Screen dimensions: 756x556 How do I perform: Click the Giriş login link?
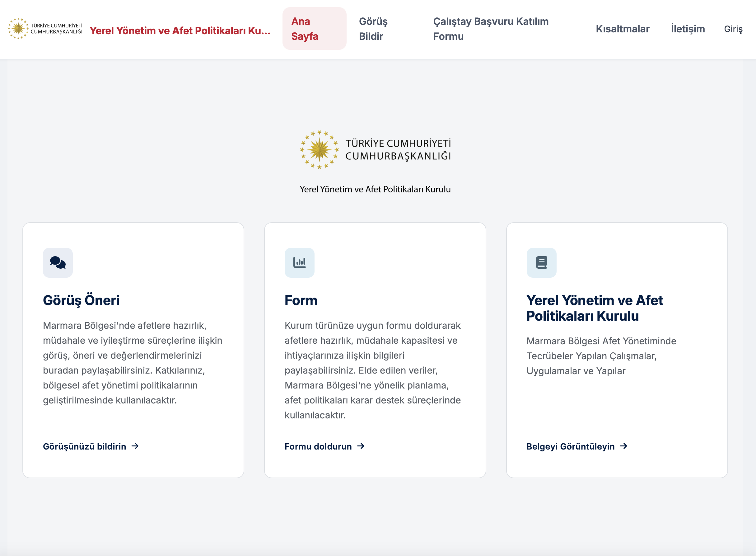click(x=733, y=29)
